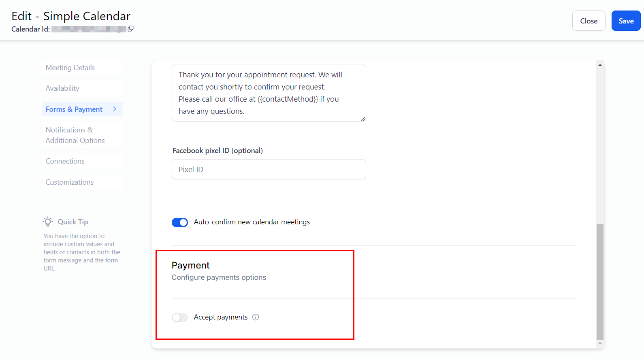Click the scrollbar down arrow
The image size is (644, 360).
600,344
